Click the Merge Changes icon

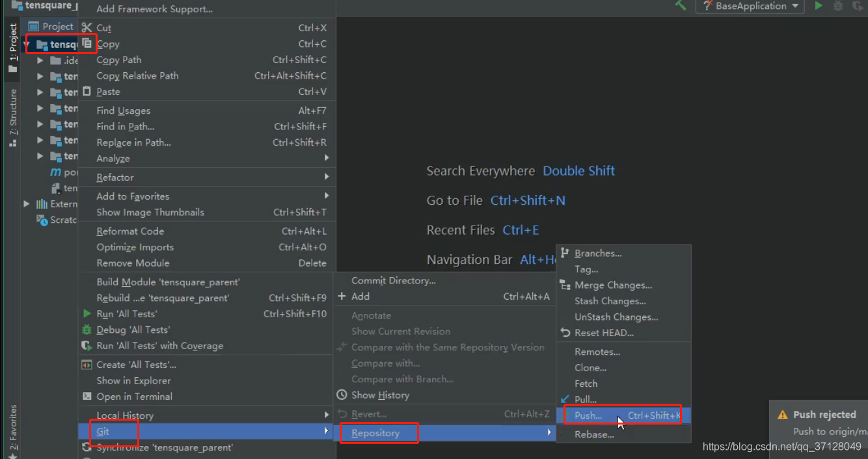click(x=565, y=285)
